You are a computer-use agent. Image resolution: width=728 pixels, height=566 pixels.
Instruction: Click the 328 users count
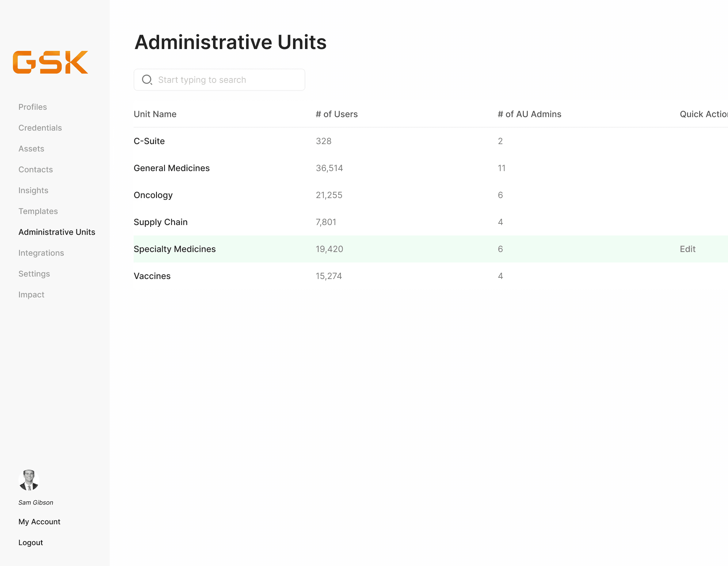[324, 141]
